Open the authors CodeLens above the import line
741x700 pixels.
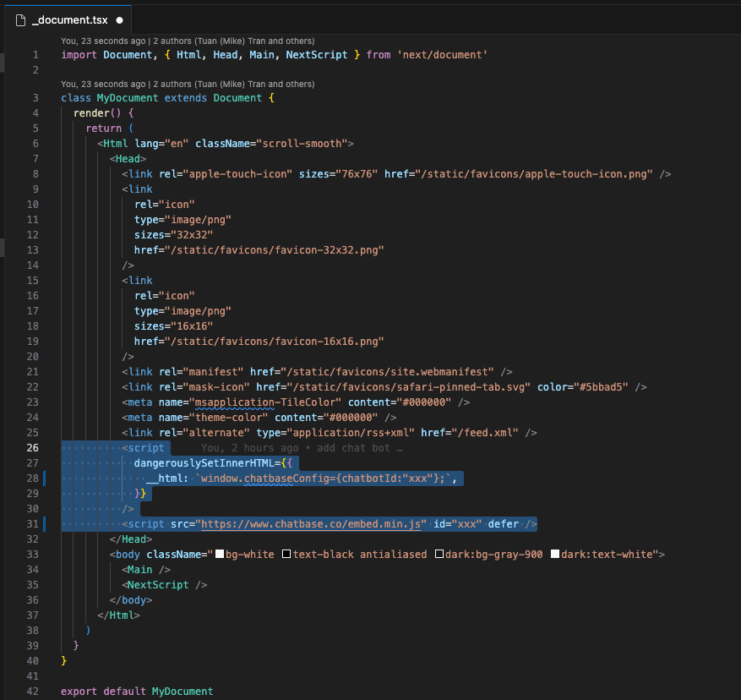188,41
